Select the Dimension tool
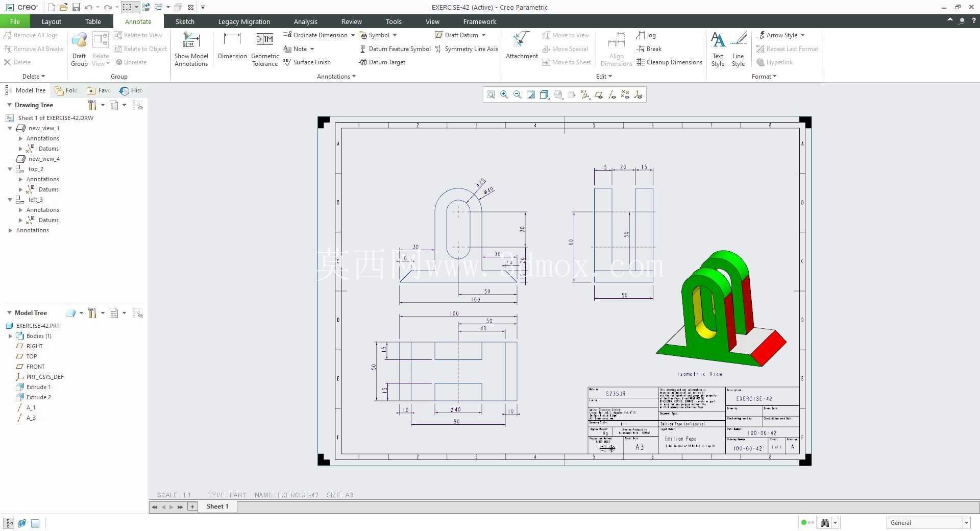This screenshot has height=531, width=980. (x=232, y=45)
